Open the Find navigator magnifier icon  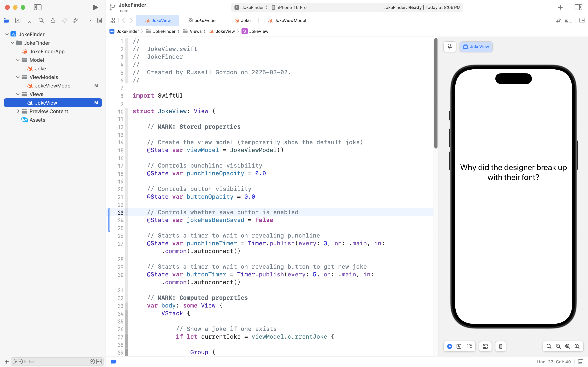pyautogui.click(x=41, y=20)
